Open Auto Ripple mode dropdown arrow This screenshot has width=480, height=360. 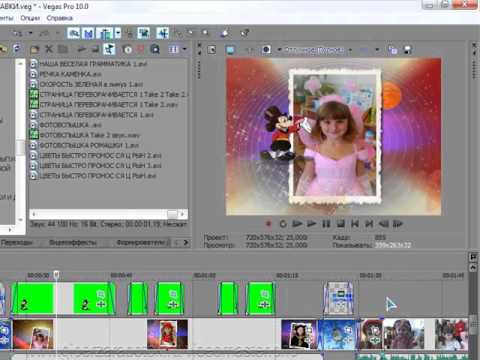pos(118,33)
